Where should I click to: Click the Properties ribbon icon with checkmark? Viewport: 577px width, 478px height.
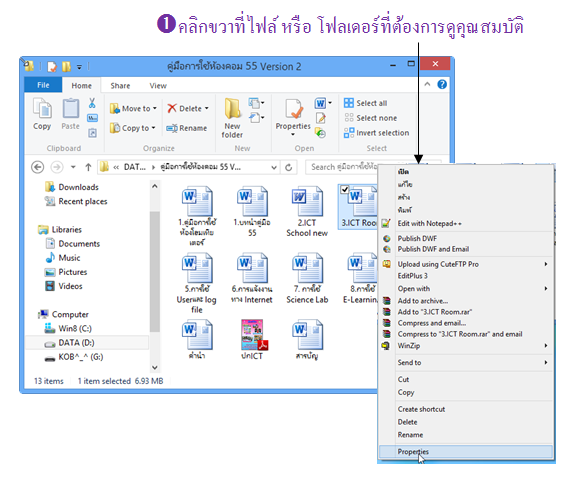294,109
